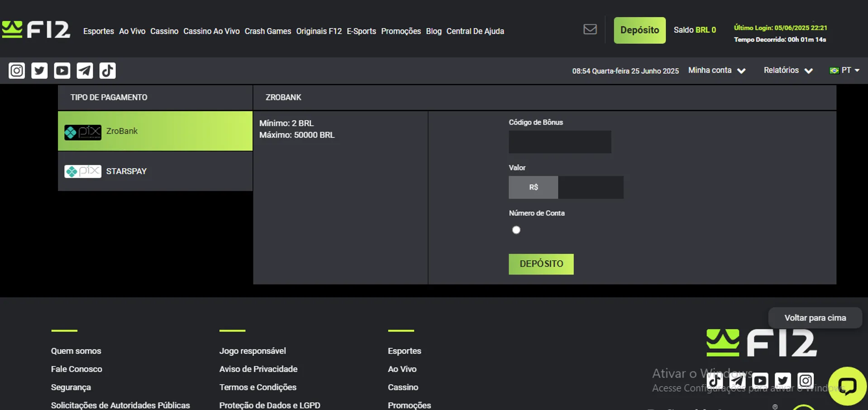This screenshot has height=410, width=868.
Task: Expand the Minha conta dropdown
Action: 717,71
